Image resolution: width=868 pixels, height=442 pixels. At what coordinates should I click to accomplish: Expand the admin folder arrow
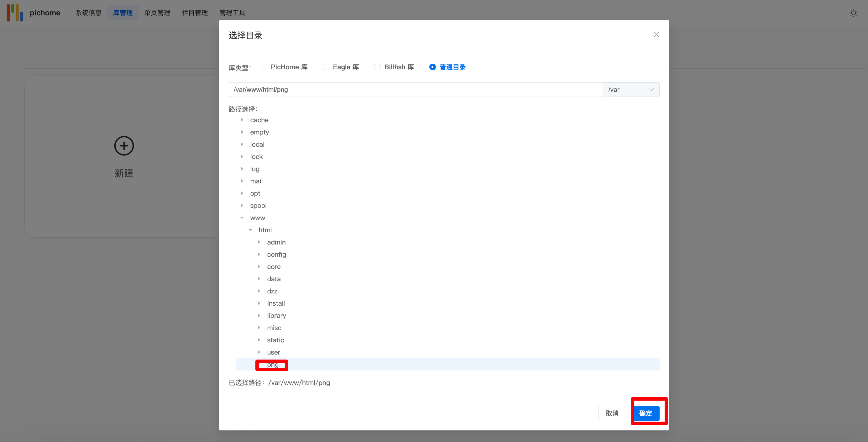pos(259,242)
